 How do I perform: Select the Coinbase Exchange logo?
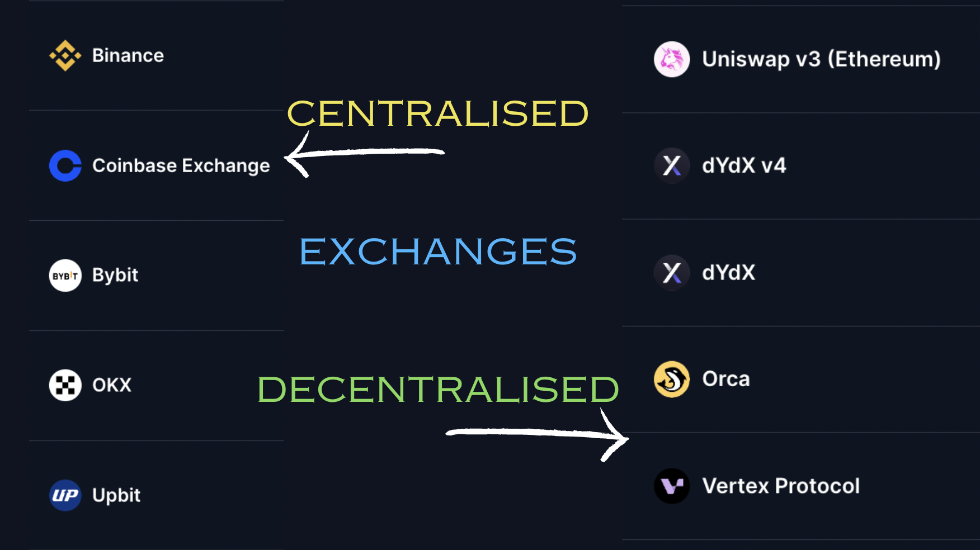[65, 165]
